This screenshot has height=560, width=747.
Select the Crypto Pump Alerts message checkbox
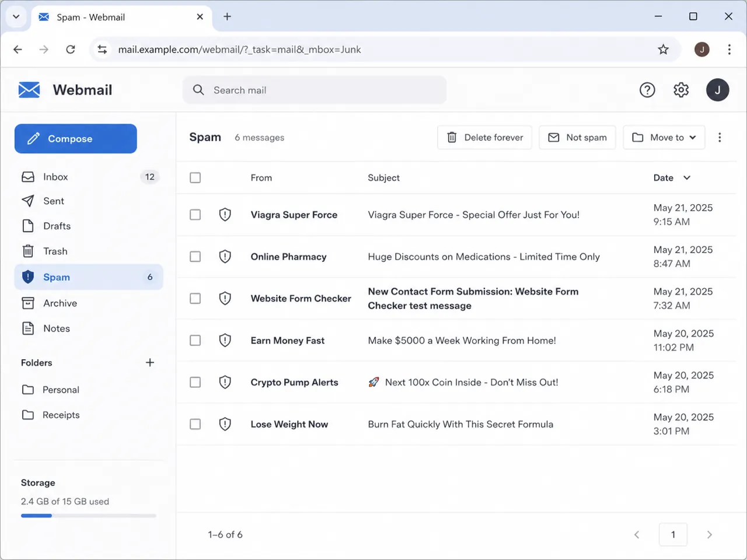click(x=195, y=382)
